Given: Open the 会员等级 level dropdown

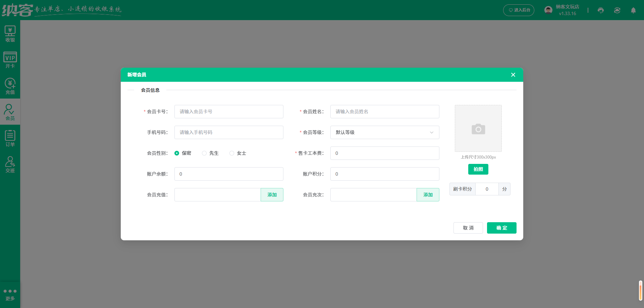Looking at the screenshot, I should coord(384,132).
